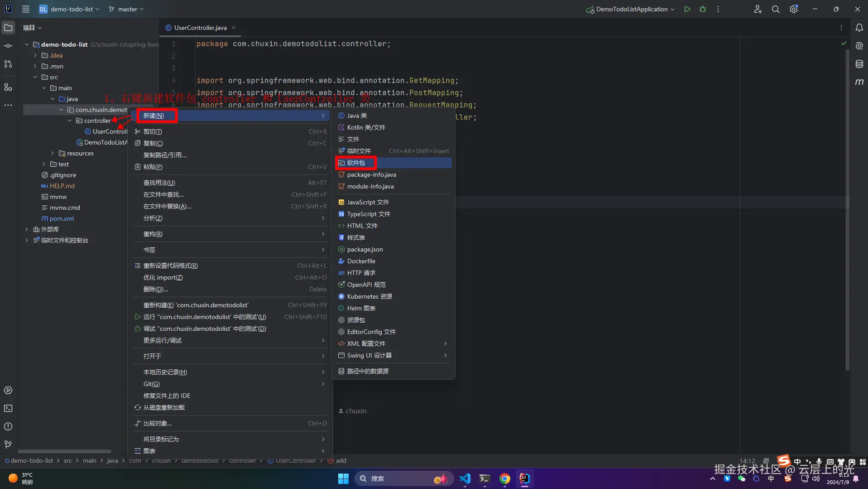
Task: Click the Windows taskbar search box
Action: pyautogui.click(x=404, y=479)
